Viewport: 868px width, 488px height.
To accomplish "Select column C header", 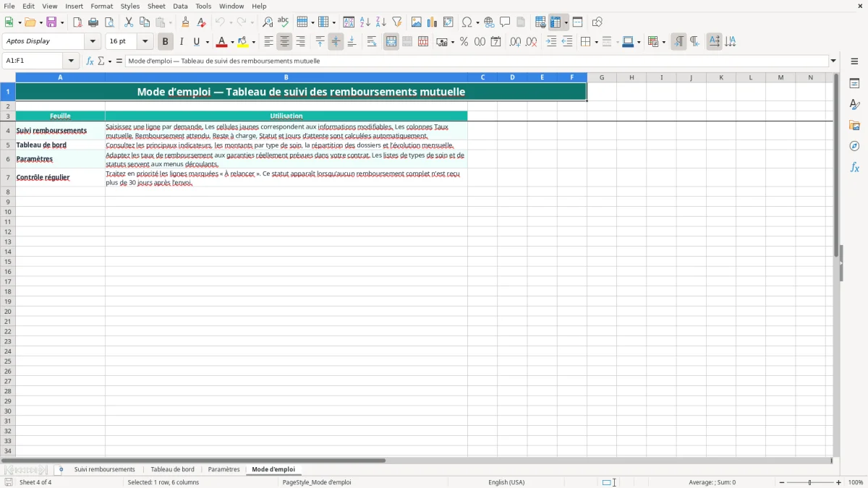I will click(x=482, y=77).
